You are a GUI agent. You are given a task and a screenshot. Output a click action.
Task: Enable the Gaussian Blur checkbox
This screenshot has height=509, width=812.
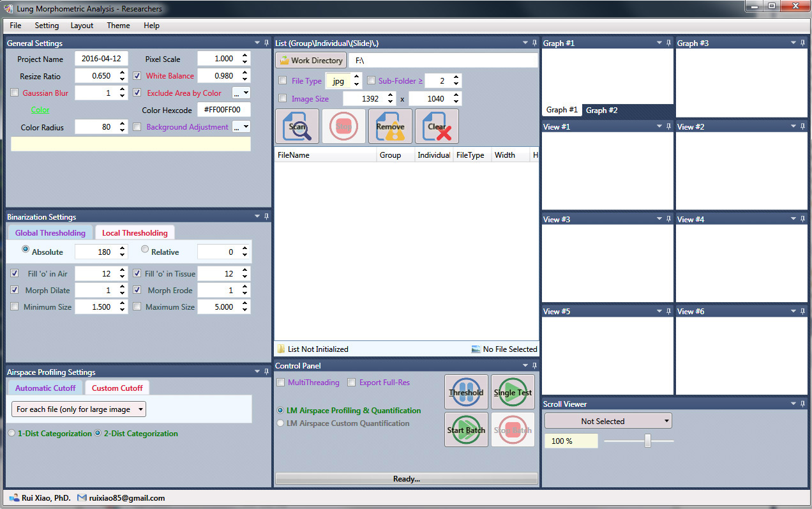point(15,93)
